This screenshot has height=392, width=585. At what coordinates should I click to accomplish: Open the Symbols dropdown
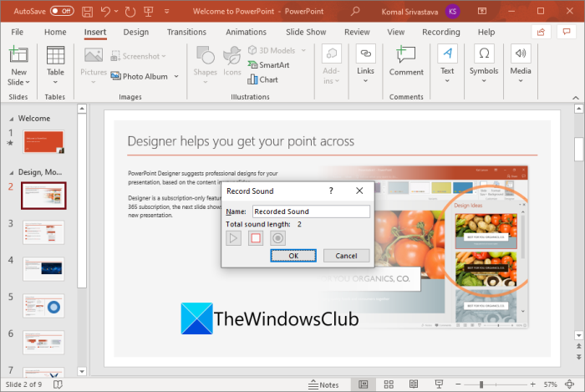(x=484, y=64)
